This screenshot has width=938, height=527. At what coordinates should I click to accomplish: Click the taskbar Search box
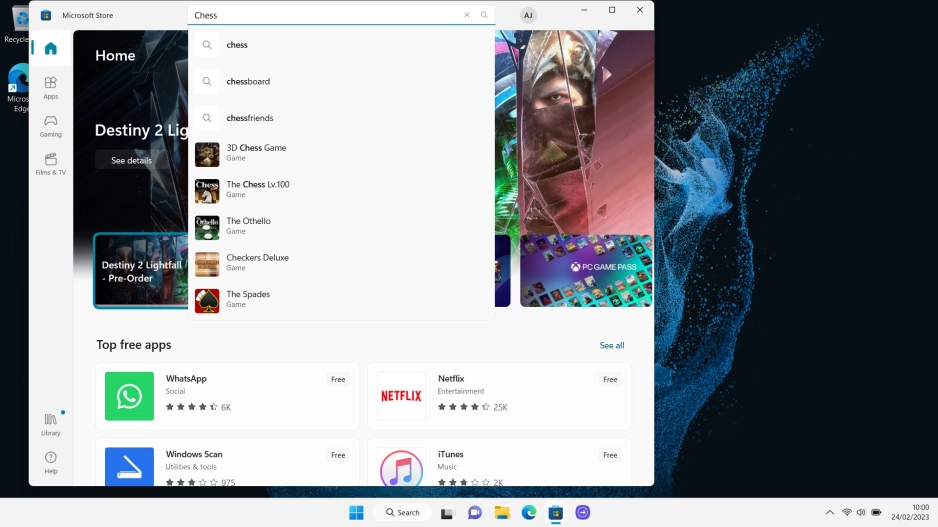(402, 513)
